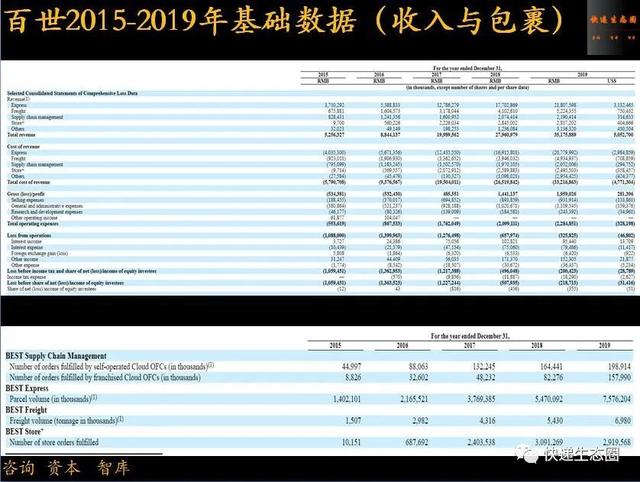
Task: Select the Total revenue row label
Action: tap(21, 135)
